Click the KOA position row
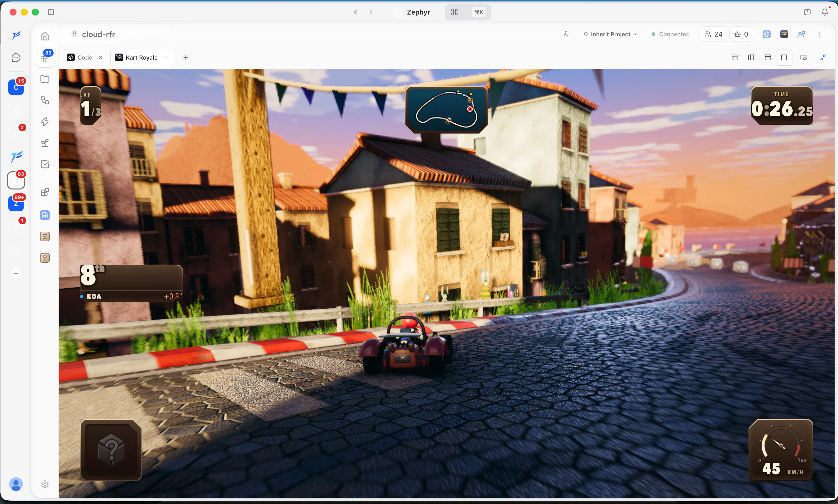Viewport: 838px width, 504px height. coord(131,297)
